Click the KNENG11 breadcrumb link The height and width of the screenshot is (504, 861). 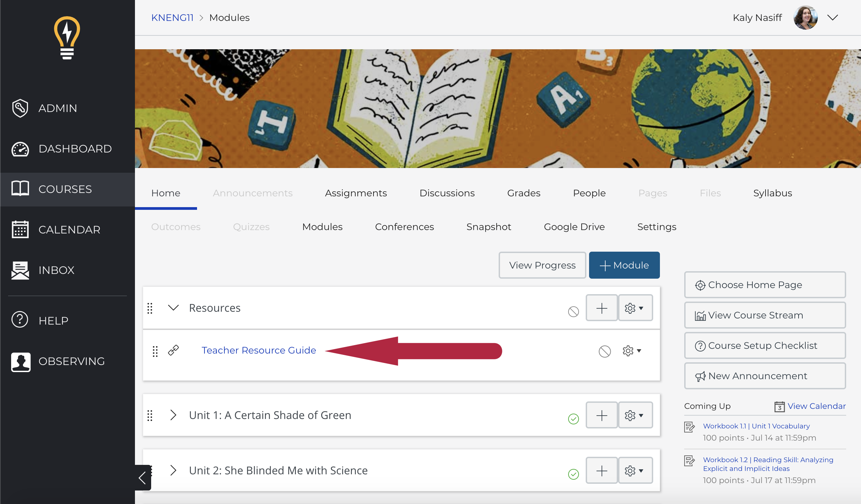(172, 18)
